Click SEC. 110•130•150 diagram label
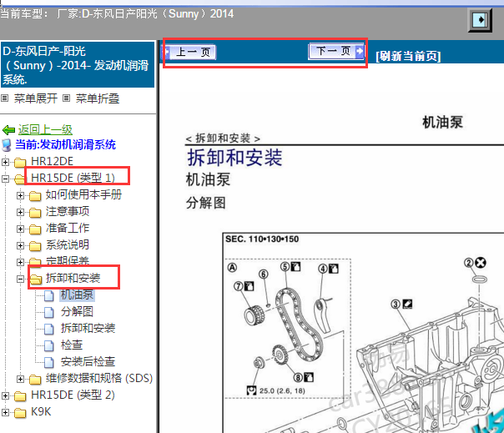 (x=262, y=239)
